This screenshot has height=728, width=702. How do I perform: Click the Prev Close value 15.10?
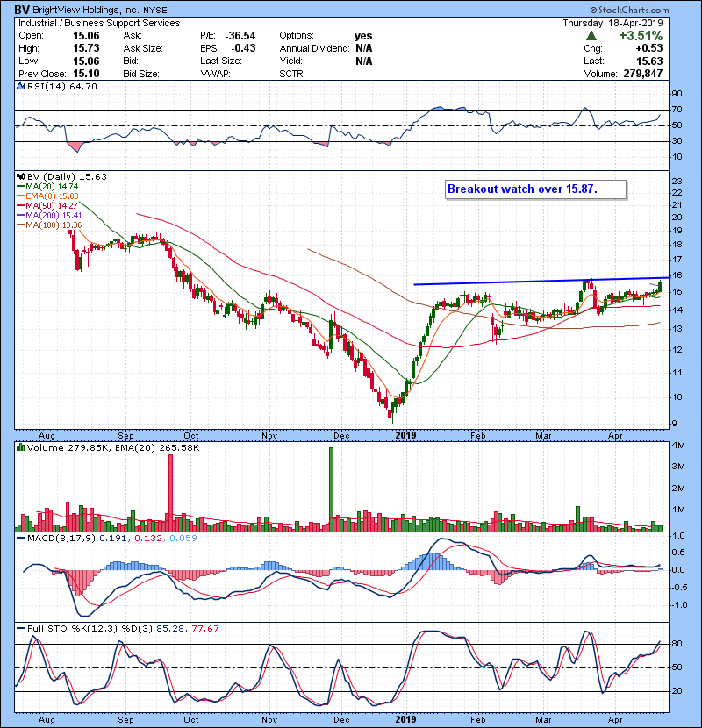pyautogui.click(x=86, y=74)
